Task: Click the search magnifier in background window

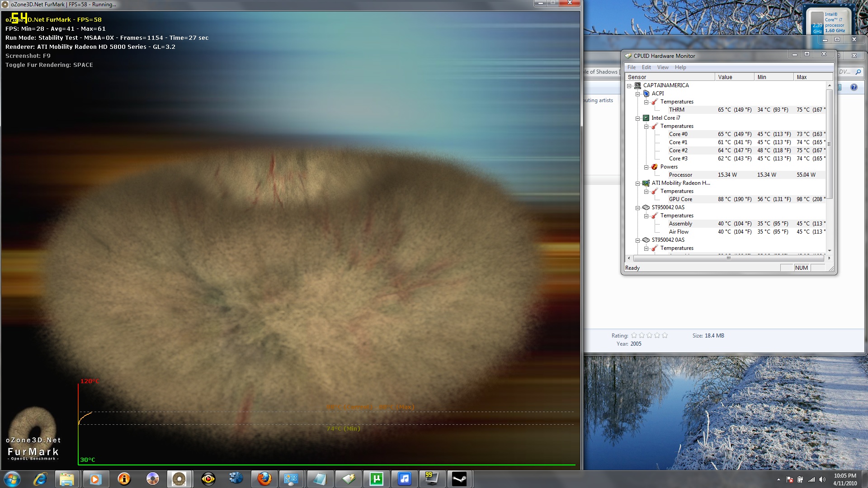Action: pos(858,72)
